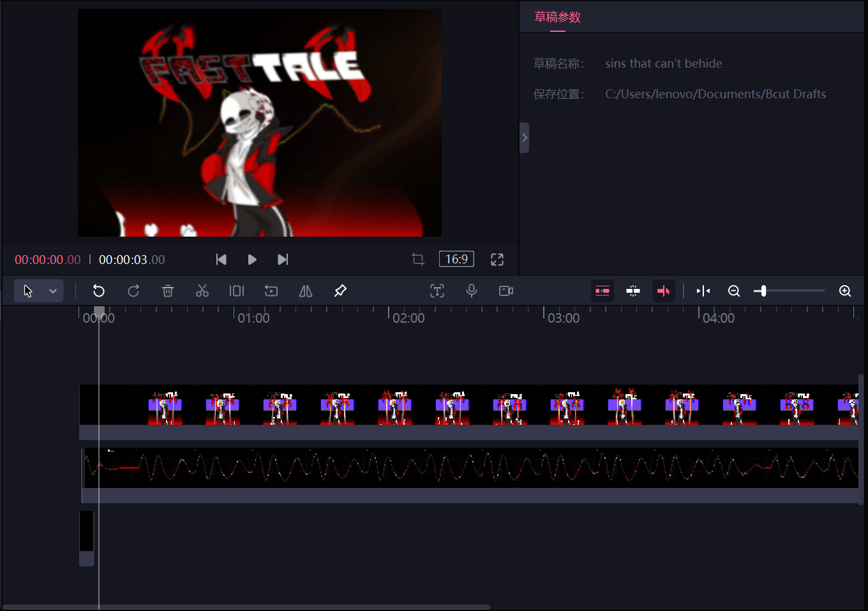
Task: Collapse the right panel with the arrow
Action: coord(525,138)
